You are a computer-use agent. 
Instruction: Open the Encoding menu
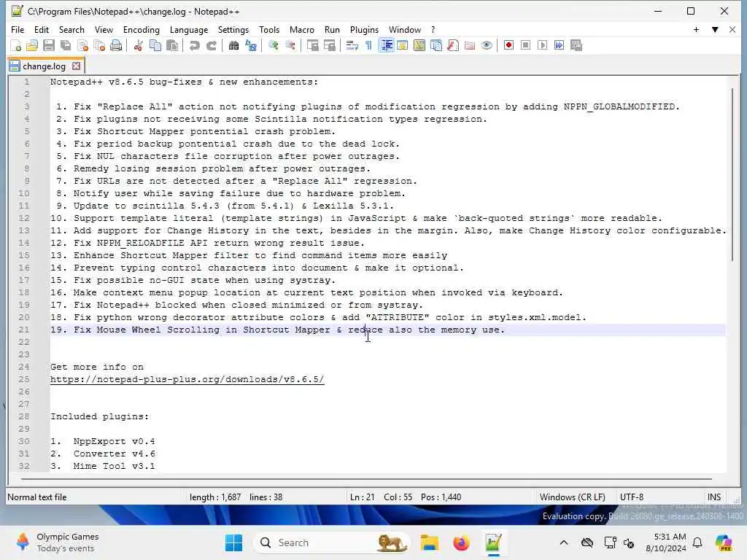(141, 29)
